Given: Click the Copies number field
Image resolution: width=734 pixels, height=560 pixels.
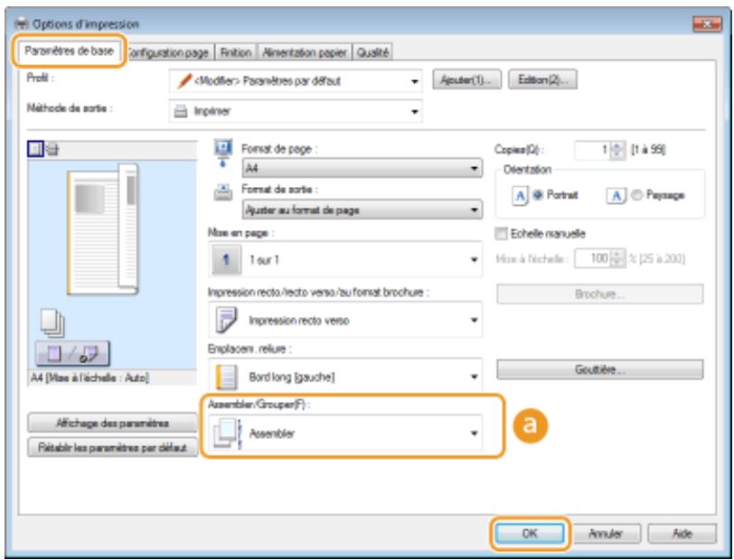Looking at the screenshot, I should click(592, 150).
